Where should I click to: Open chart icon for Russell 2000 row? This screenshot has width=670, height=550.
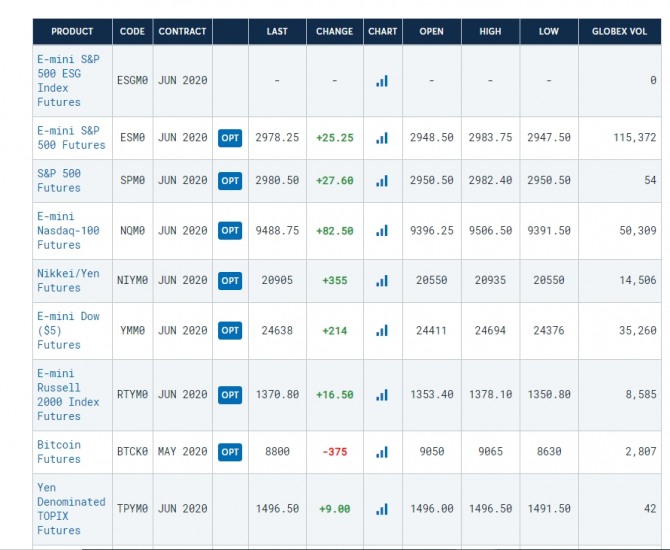(382, 395)
